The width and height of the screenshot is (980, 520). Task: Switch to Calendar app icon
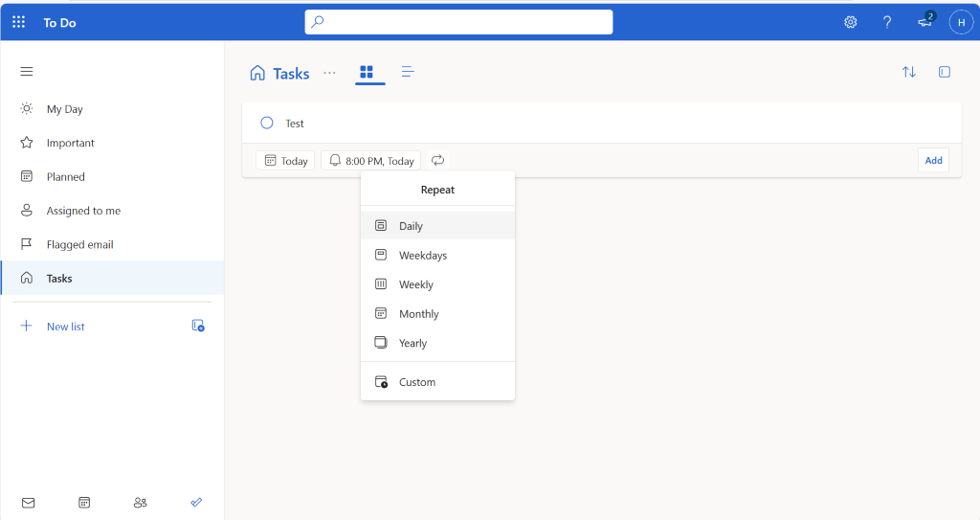tap(84, 503)
